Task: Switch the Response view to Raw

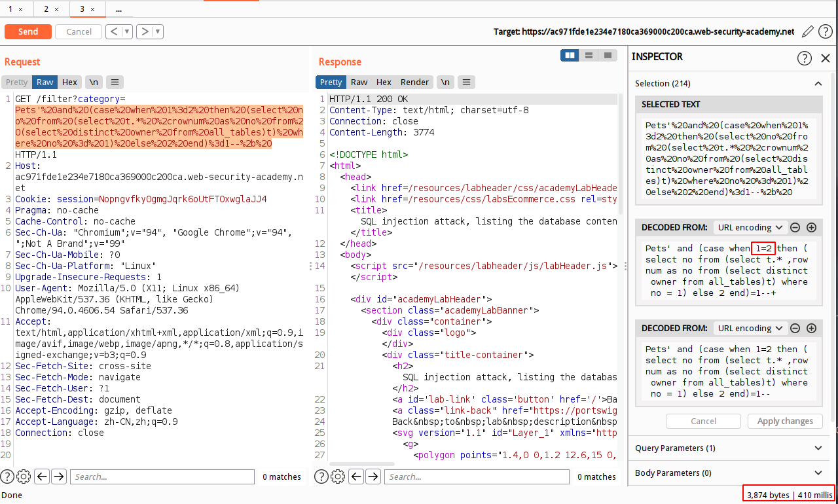Action: [x=359, y=82]
